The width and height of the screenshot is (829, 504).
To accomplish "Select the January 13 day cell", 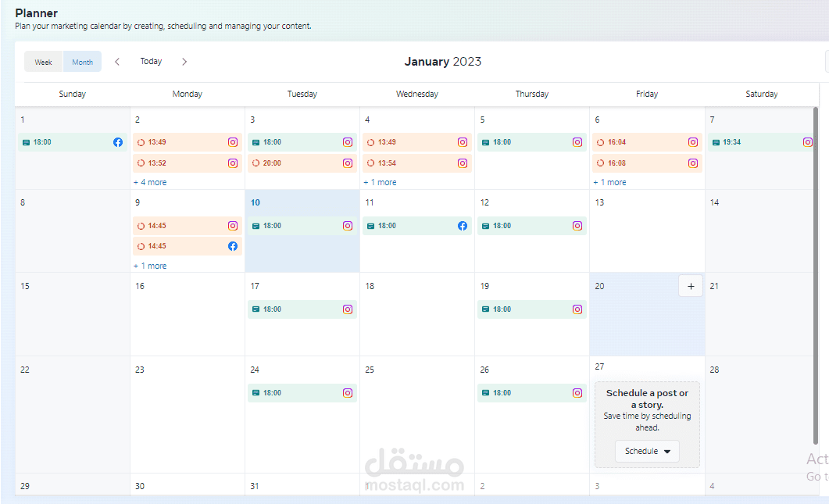I will (x=647, y=231).
